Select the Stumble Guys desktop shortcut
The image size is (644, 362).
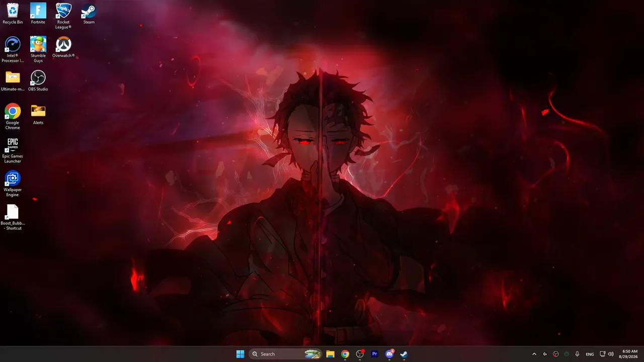(x=38, y=50)
